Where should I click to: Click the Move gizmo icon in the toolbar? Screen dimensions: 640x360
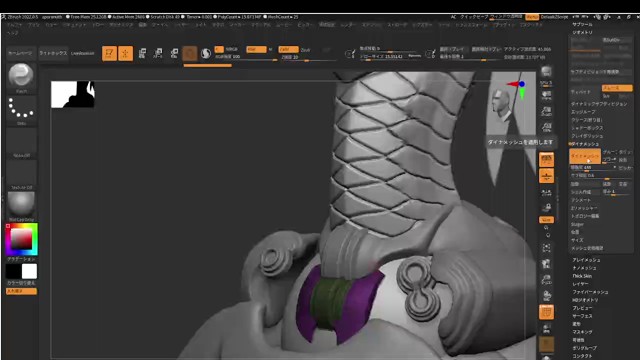[142, 53]
